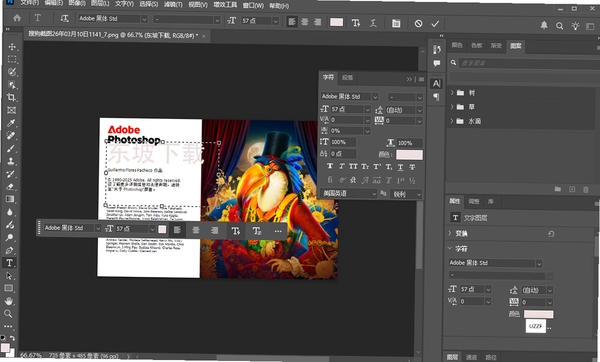Open the notifications bell
600x362 pixels.
coord(544,25)
